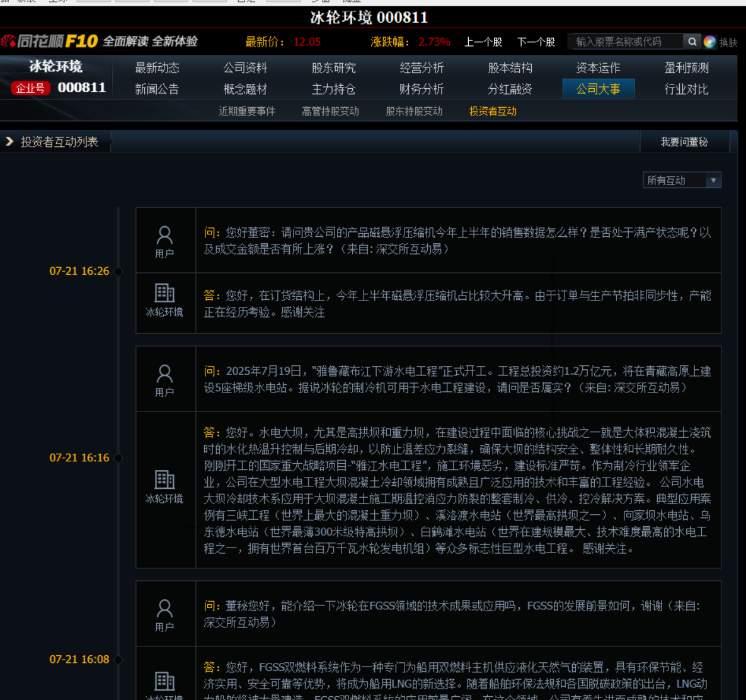Click the question about FGSS技术成果

(x=452, y=614)
